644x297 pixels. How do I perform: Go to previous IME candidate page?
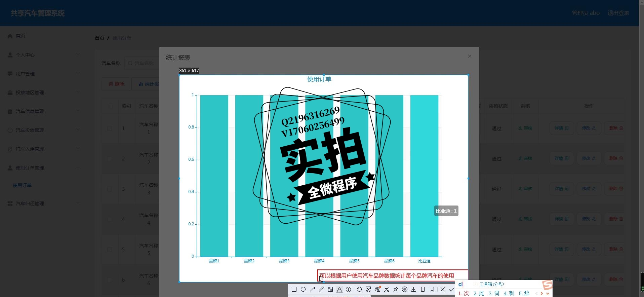pyautogui.click(x=536, y=293)
